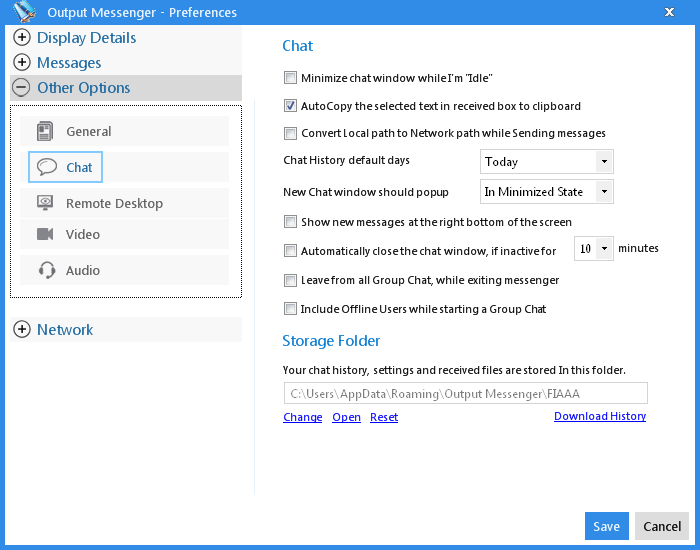Uncheck AutoCopy selected text to clipboard
The height and width of the screenshot is (550, 700).
pos(290,106)
